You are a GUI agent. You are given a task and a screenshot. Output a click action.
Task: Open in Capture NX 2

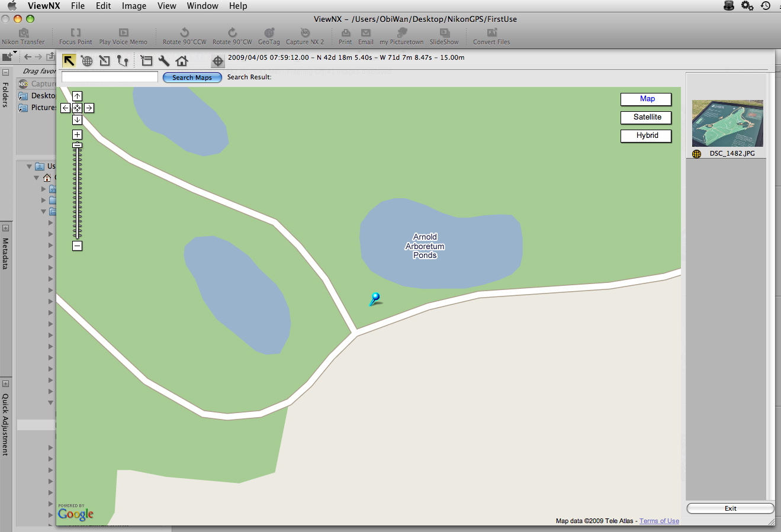coord(305,36)
